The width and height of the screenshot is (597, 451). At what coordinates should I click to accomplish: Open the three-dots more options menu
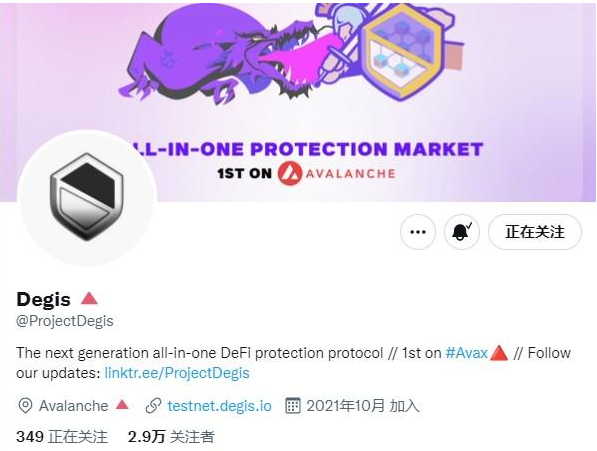[418, 232]
